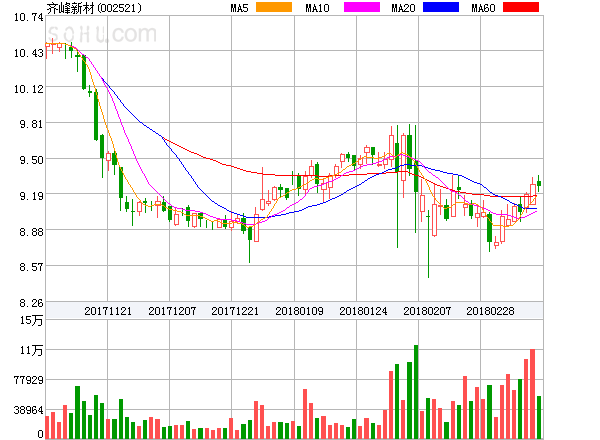Viewport: 600px width, 440px height.
Task: Click the 9.81 price axis label
Action: click(31, 124)
